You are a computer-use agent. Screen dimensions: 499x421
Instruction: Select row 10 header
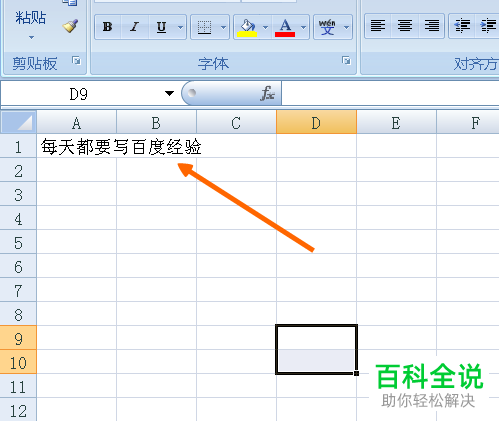pos(18,362)
